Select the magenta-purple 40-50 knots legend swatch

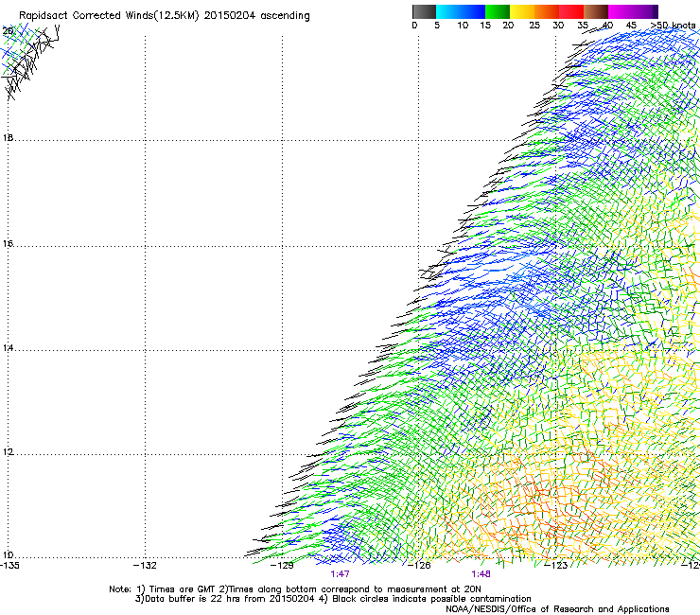pos(633,11)
